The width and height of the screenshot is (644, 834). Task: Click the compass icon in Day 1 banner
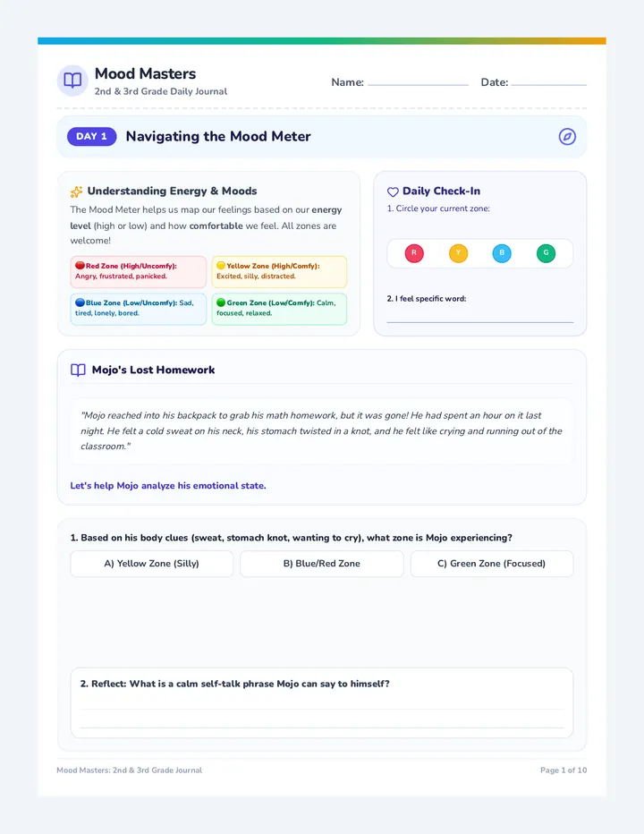tap(567, 137)
